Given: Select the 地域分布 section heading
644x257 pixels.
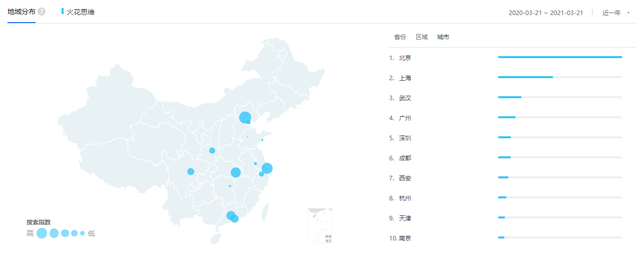Looking at the screenshot, I should (x=22, y=12).
